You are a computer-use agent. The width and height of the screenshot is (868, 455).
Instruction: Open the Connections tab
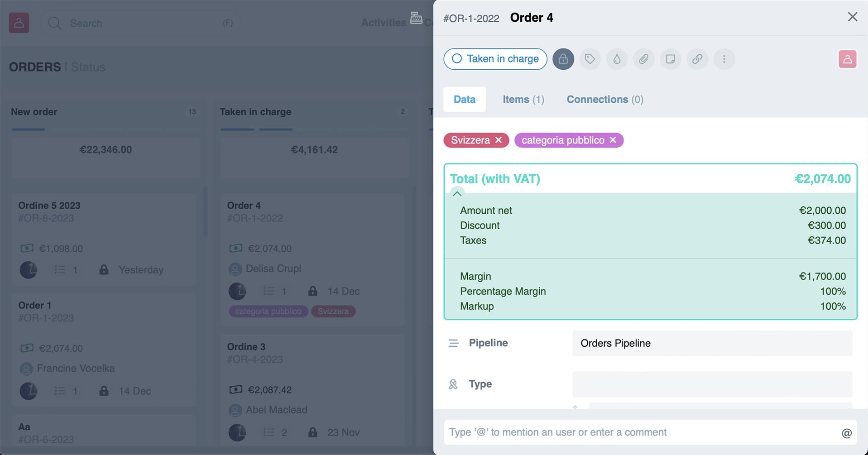[x=604, y=99]
